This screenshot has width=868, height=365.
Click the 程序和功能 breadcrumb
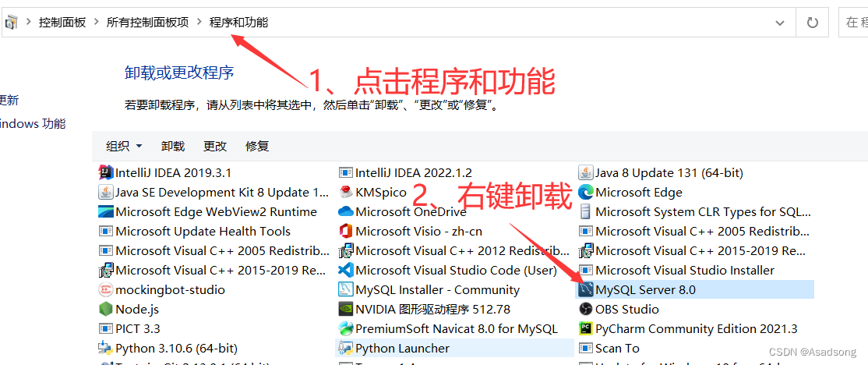tap(238, 23)
